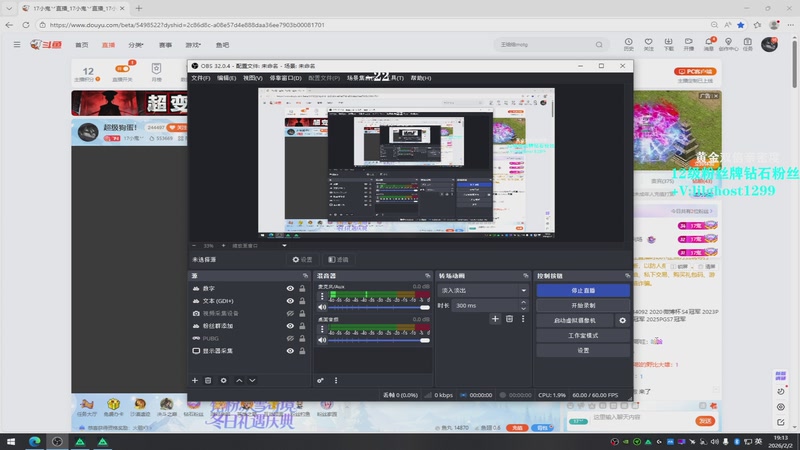Open Douyu history clock icon

(x=629, y=44)
